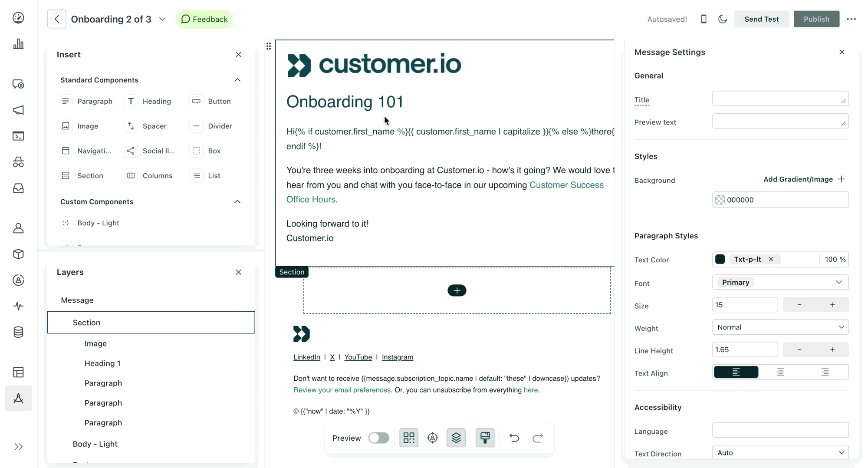Open the circular target icon in bottom toolbar
The height and width of the screenshot is (468, 868).
click(x=433, y=438)
